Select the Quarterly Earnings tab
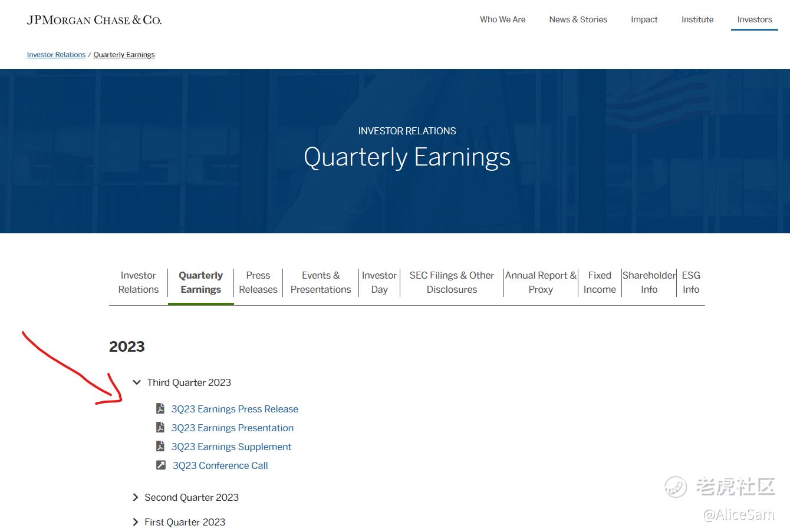This screenshot has width=790, height=532. pos(201,282)
